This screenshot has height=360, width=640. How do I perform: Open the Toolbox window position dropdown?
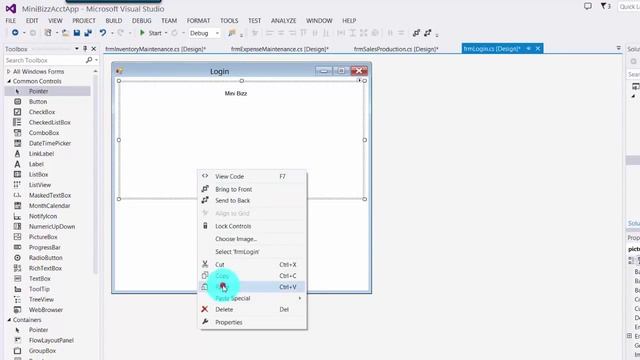coord(76,49)
